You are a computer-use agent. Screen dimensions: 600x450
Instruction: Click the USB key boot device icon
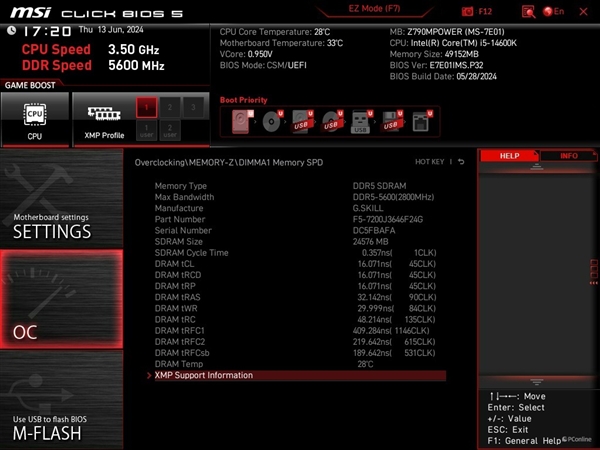pos(362,122)
